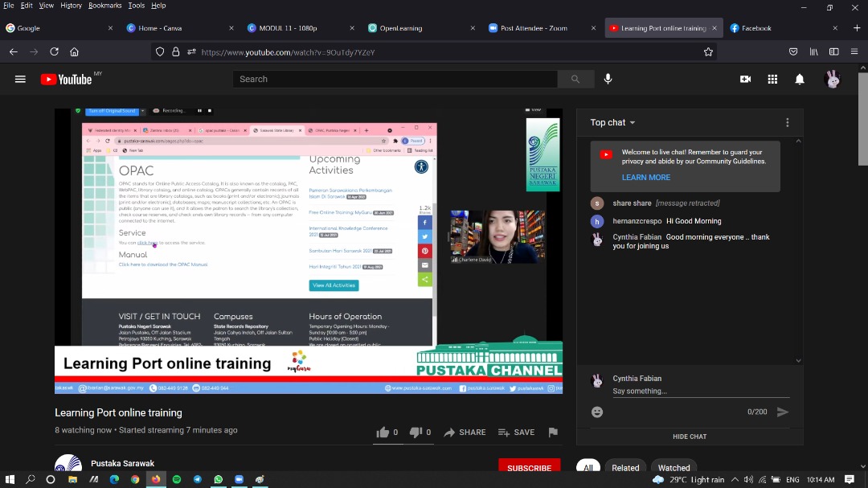Open the Windows notification center
This screenshot has height=488, width=868.
tap(850, 480)
